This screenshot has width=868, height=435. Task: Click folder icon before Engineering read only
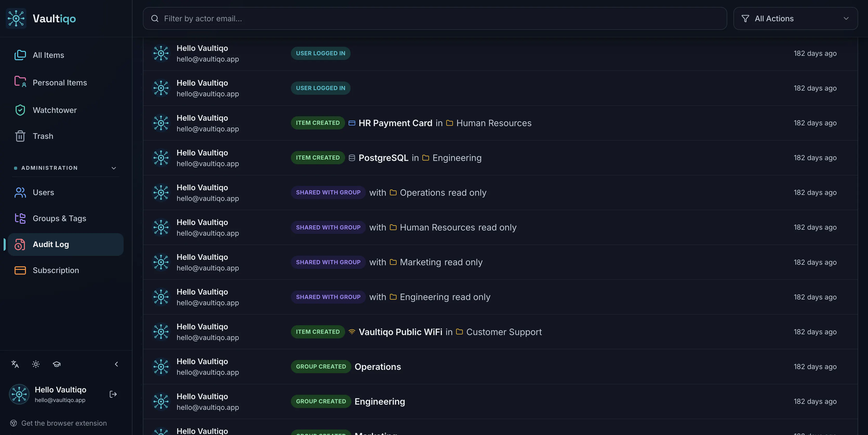point(393,297)
